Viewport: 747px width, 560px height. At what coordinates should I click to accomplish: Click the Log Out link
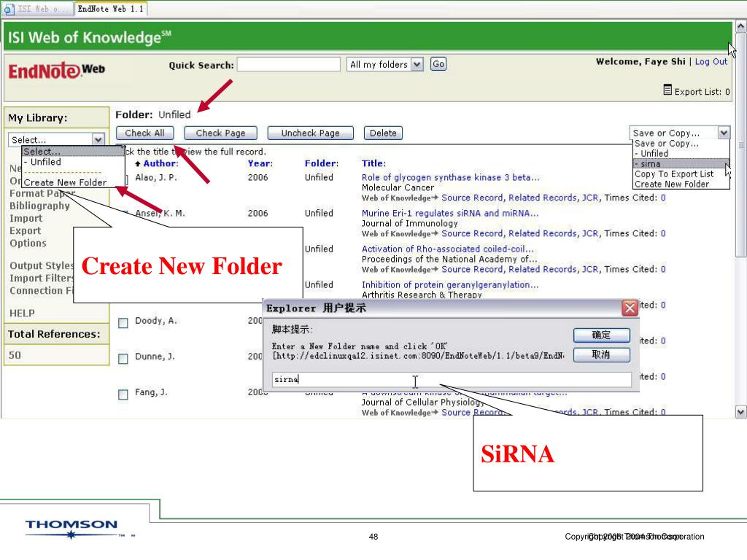pos(711,61)
